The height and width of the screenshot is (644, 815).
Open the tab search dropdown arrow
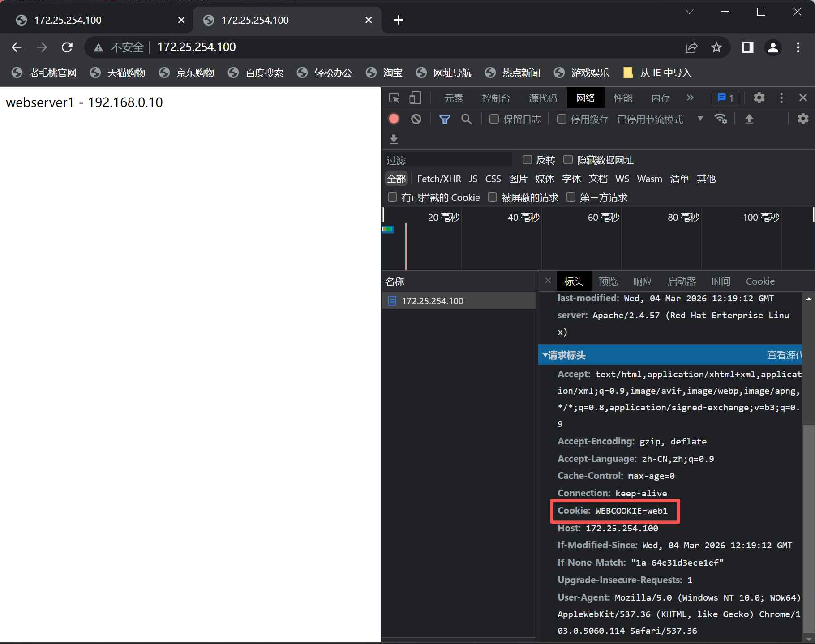[690, 12]
